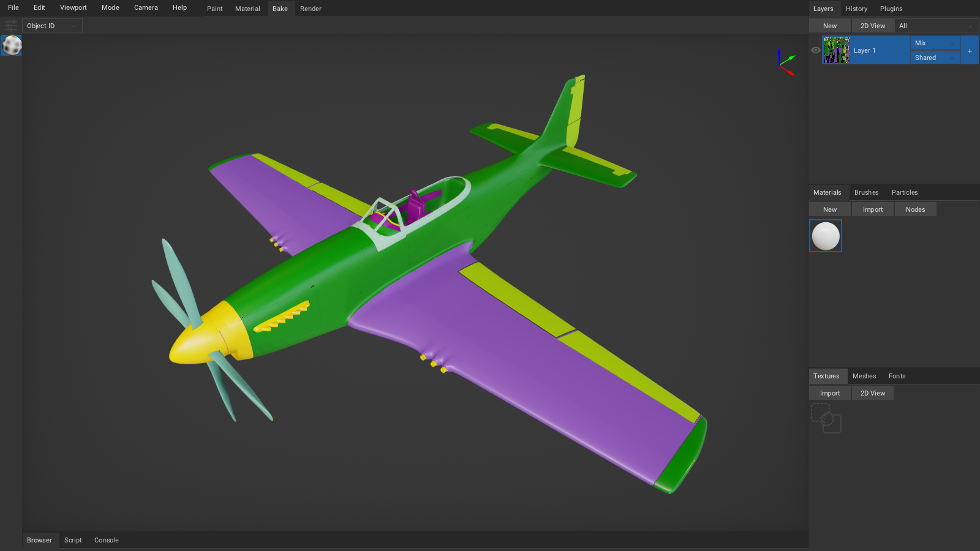Click Import in the Textures panel
Image resolution: width=980 pixels, height=551 pixels.
point(829,392)
